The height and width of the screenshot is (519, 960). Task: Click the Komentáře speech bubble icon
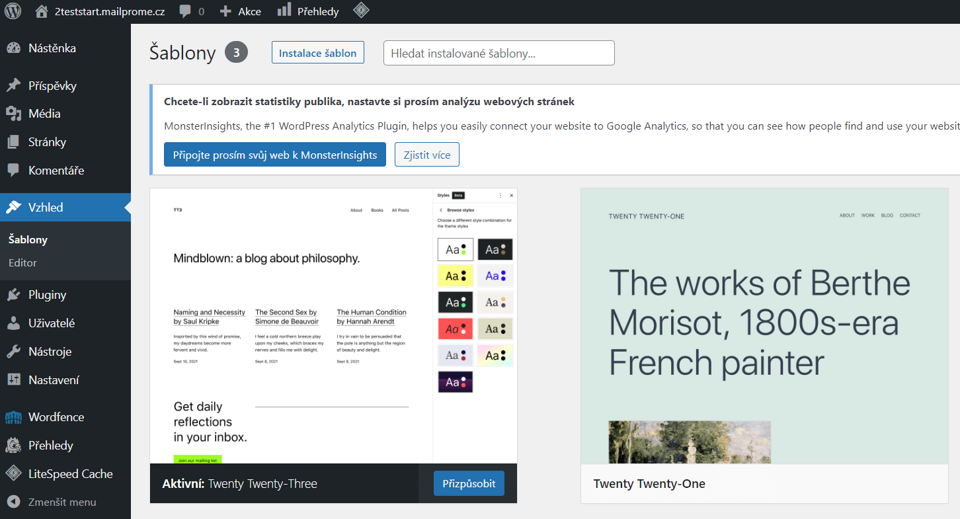coord(13,170)
